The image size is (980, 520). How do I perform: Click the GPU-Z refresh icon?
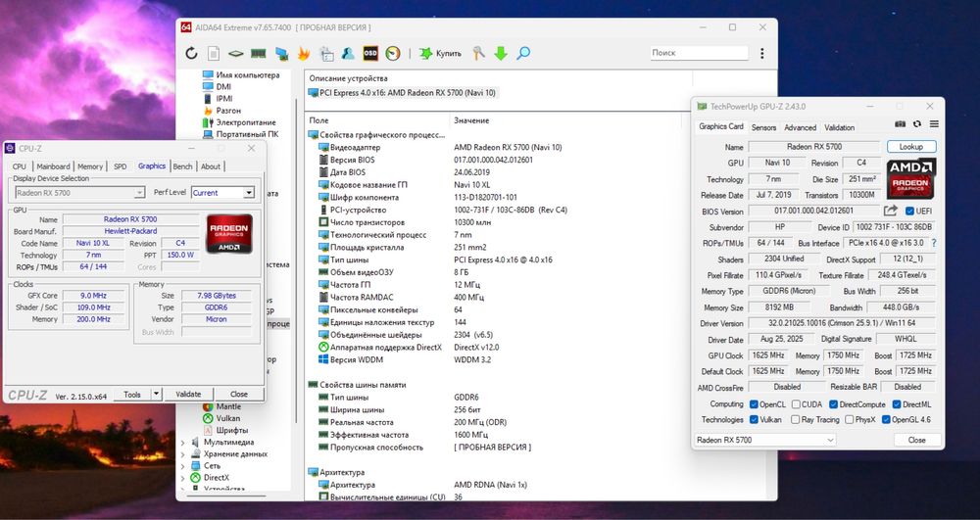pos(917,124)
